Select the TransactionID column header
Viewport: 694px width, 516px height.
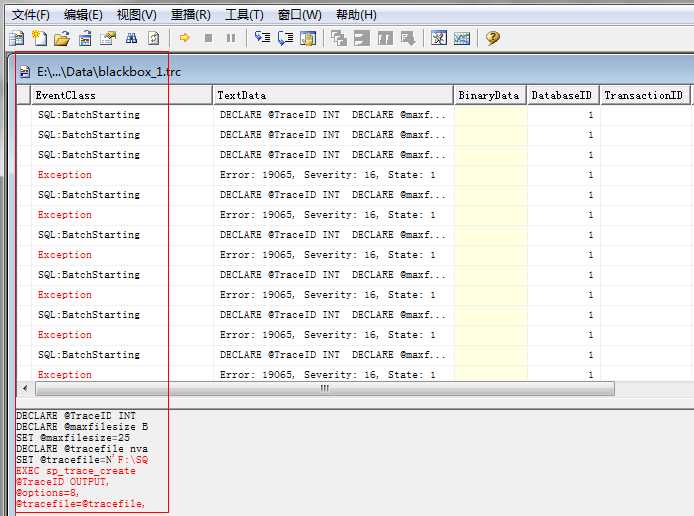(645, 95)
